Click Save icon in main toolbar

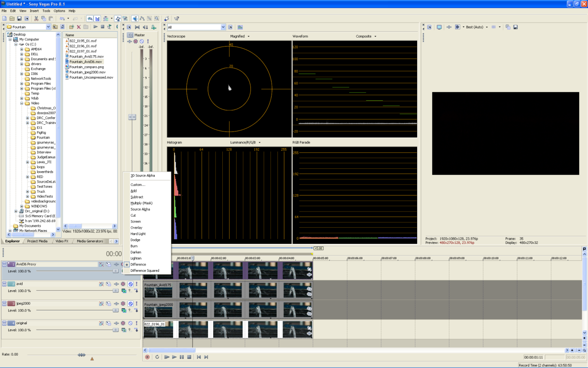[x=19, y=18]
